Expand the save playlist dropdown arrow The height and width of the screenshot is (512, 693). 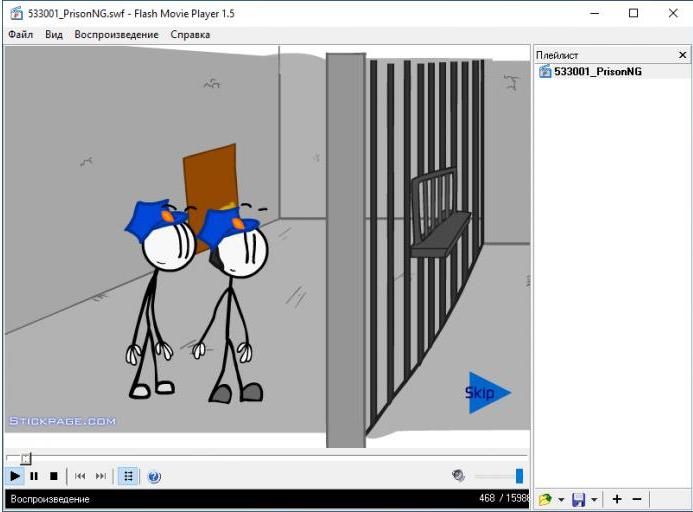click(594, 499)
